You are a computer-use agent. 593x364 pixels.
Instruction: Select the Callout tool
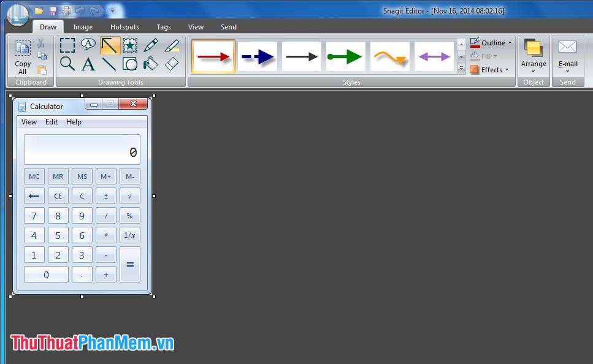pos(88,45)
